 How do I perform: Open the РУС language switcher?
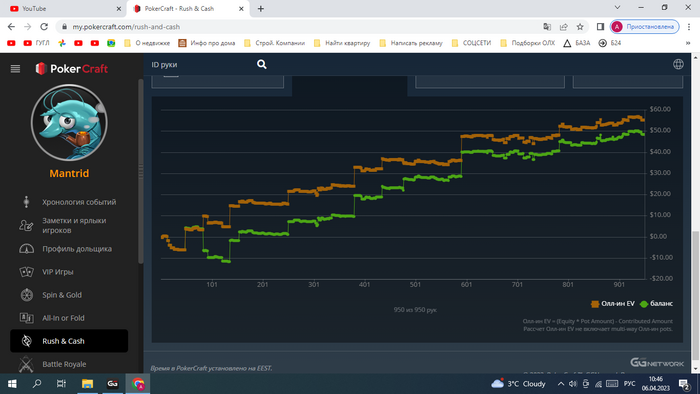click(x=629, y=384)
